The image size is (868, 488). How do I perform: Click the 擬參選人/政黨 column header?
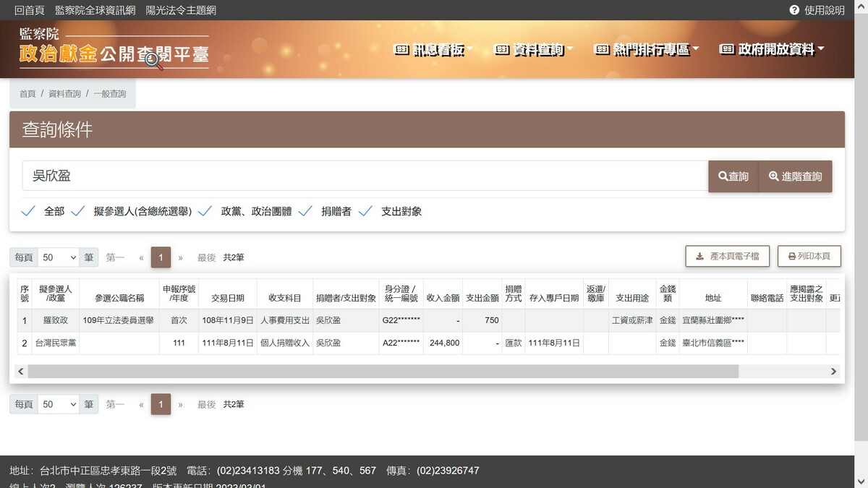point(56,294)
